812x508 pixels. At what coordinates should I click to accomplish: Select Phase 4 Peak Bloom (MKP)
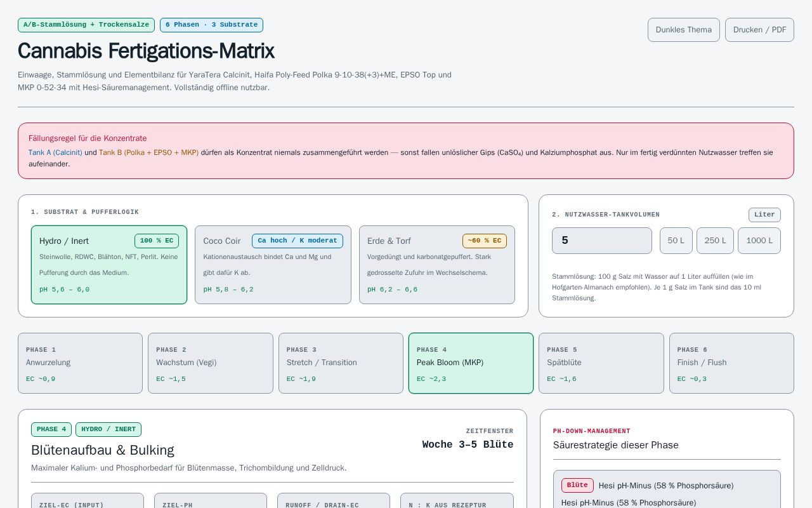coord(471,363)
